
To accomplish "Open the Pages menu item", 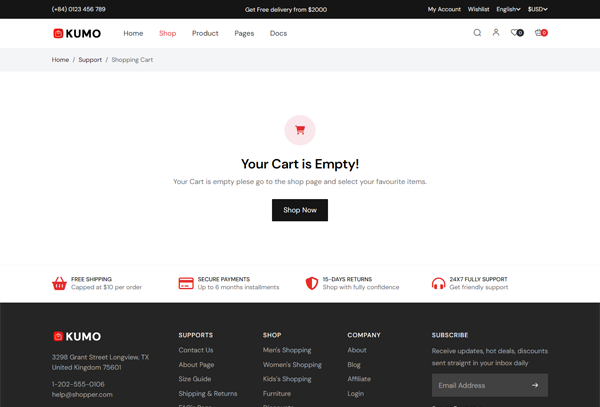I will point(244,33).
